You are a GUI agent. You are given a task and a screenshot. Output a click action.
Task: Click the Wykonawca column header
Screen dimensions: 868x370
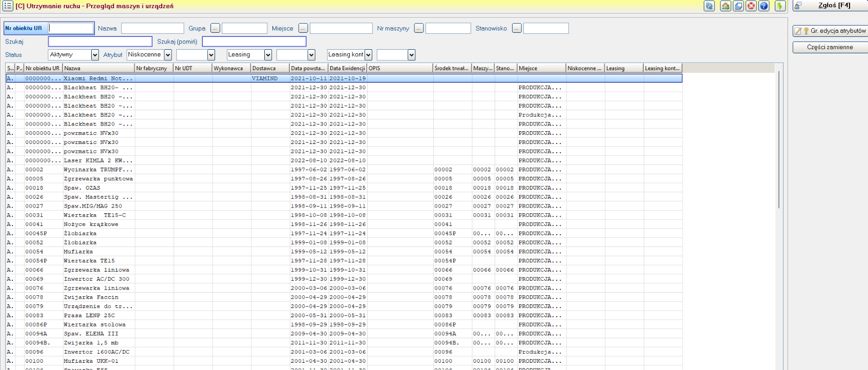point(231,68)
